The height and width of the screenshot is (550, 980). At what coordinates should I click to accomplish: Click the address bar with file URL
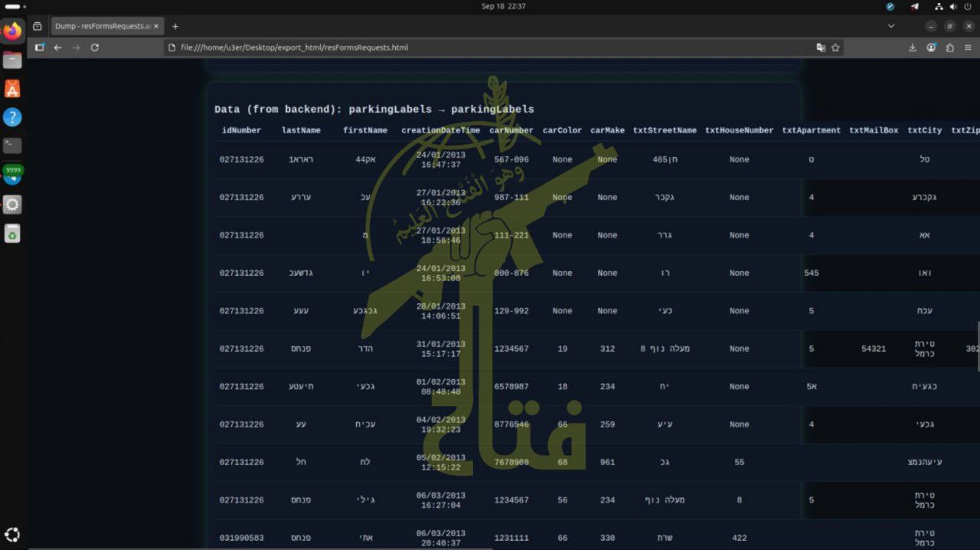click(x=490, y=47)
